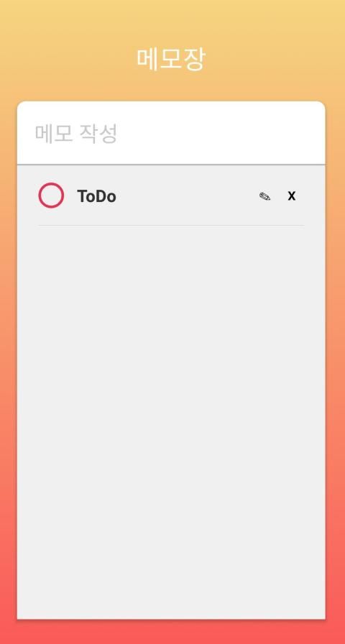Viewport: 345px width, 644px height.
Task: Edit the ToDo memo with pencil icon
Action: pyautogui.click(x=265, y=197)
